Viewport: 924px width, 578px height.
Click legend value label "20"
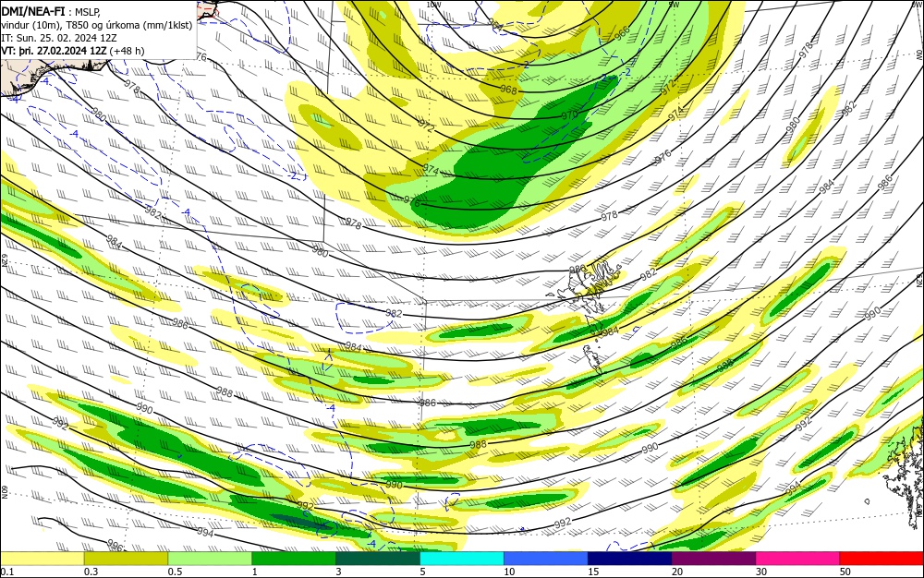point(677,572)
